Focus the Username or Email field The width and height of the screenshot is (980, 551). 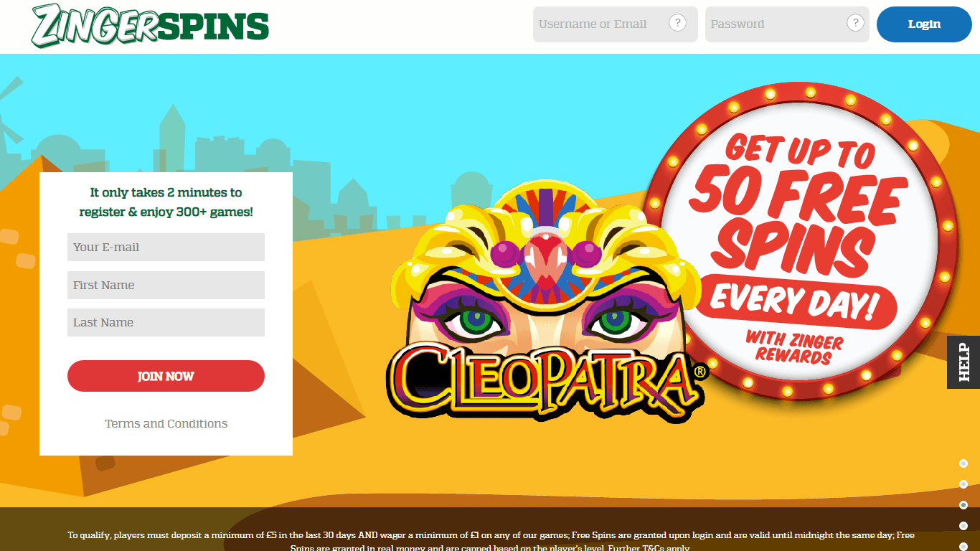[x=615, y=24]
